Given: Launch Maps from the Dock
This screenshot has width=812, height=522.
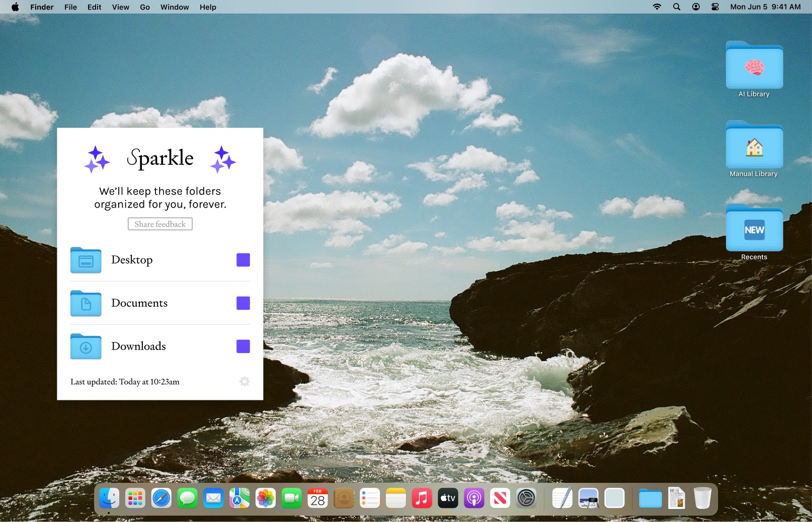Looking at the screenshot, I should point(239,498).
